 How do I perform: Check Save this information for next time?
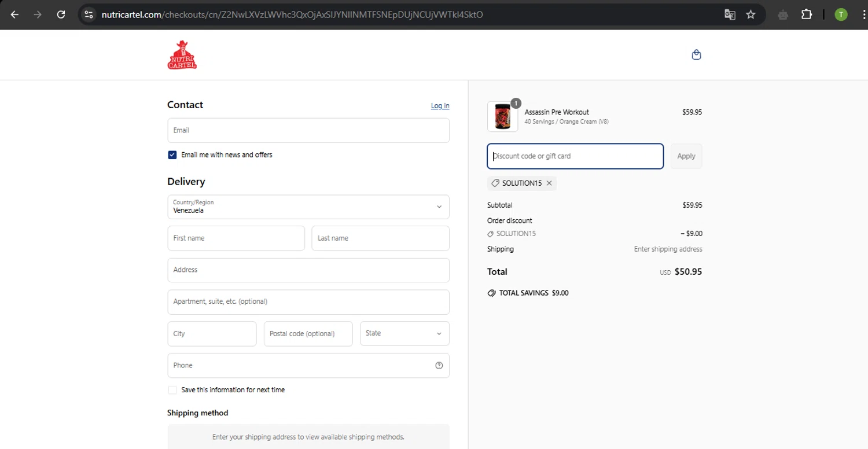pyautogui.click(x=172, y=390)
